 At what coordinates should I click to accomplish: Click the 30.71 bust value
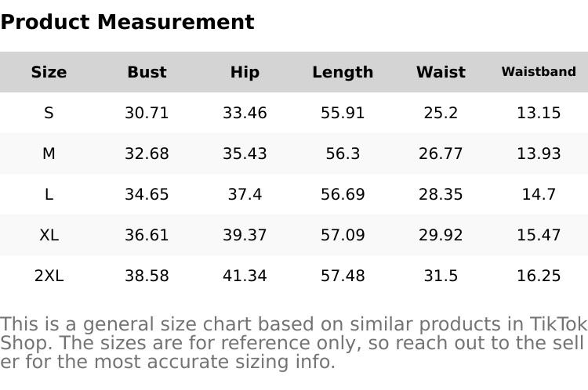[147, 113]
